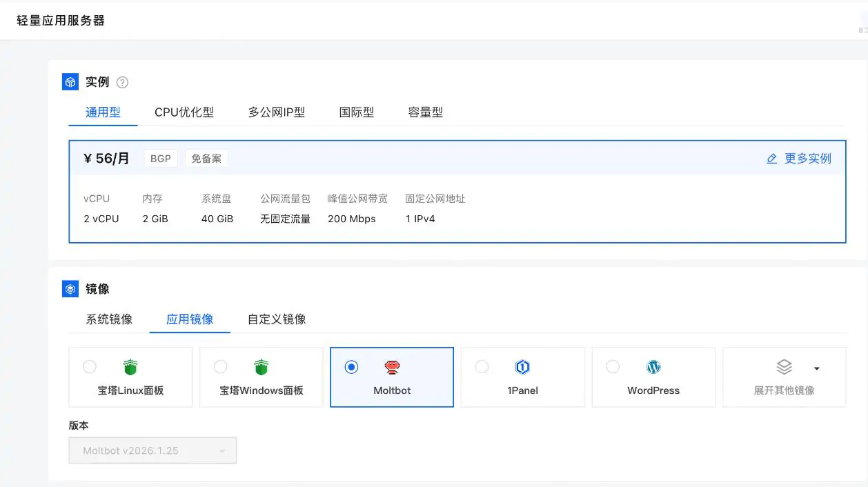
Task: Select the WordPress radio button
Action: tap(613, 367)
